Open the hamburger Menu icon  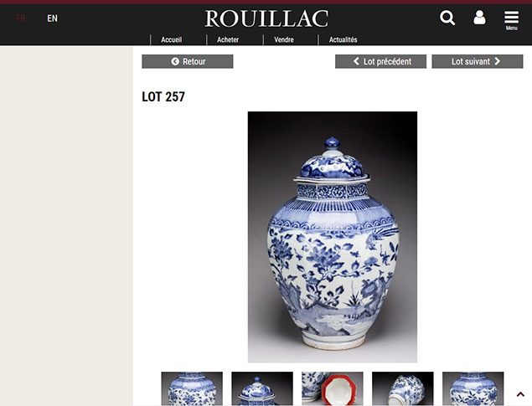(x=511, y=20)
